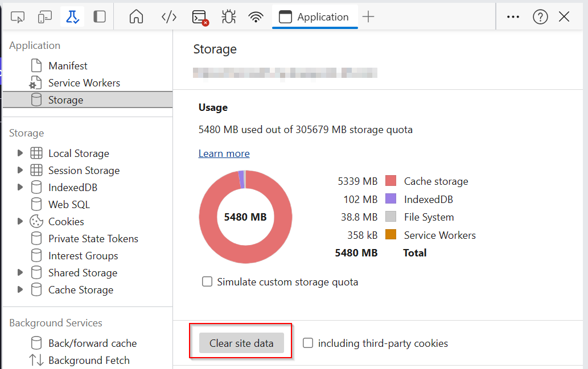Image resolution: width=588 pixels, height=369 pixels.
Task: Open Service Workers in the sidebar
Action: (84, 83)
